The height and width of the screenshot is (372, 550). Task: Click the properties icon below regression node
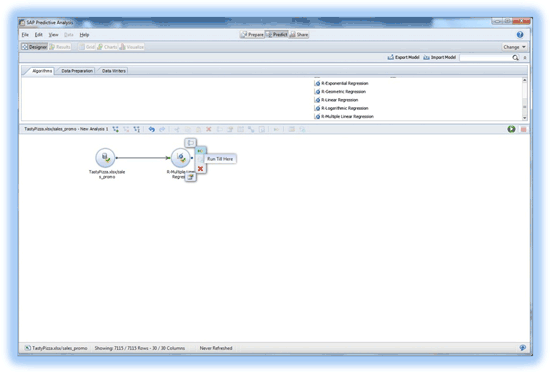[190, 177]
